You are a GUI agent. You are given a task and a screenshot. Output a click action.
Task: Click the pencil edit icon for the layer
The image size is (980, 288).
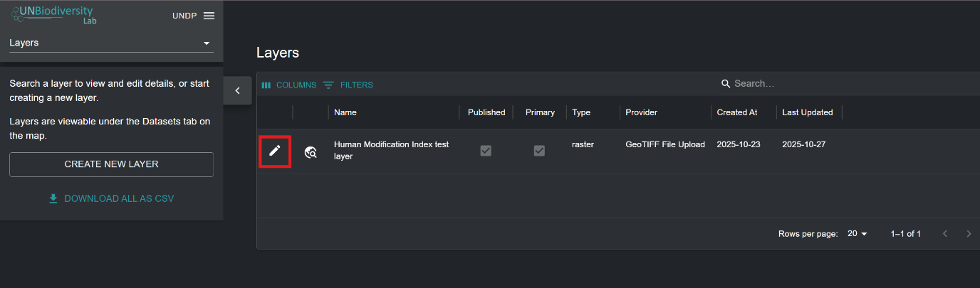[x=274, y=151]
